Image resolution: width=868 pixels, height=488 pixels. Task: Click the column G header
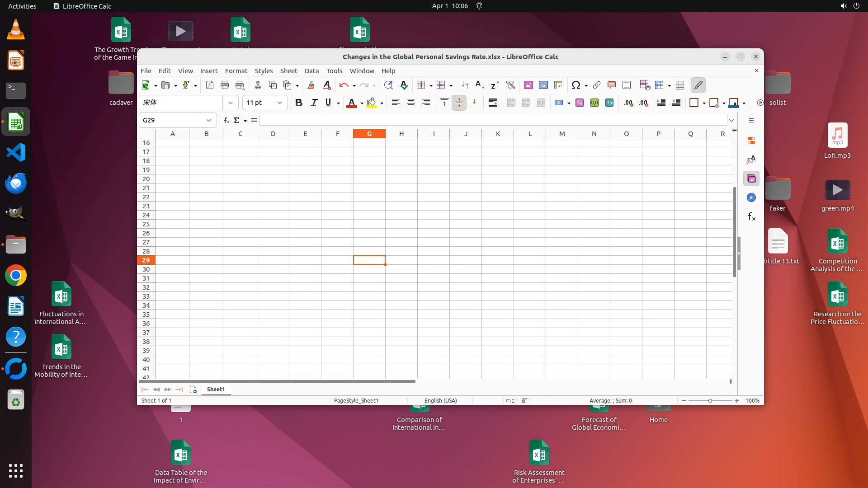click(x=369, y=133)
